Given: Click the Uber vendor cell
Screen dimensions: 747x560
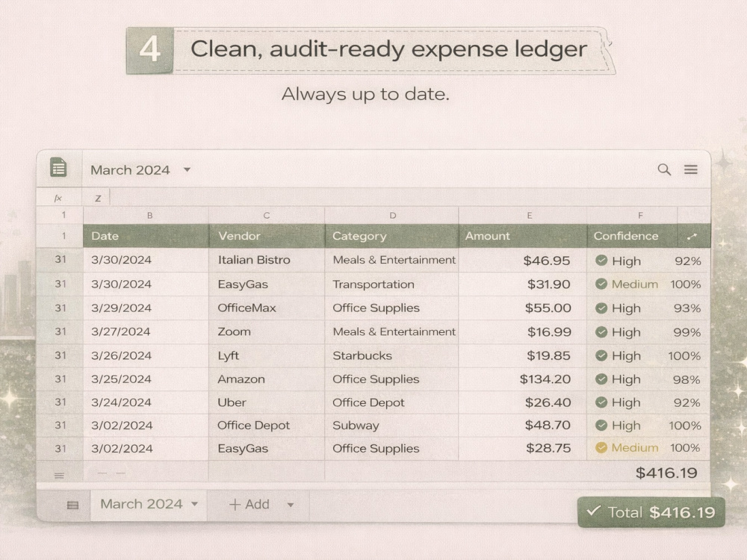Looking at the screenshot, I should [x=267, y=402].
